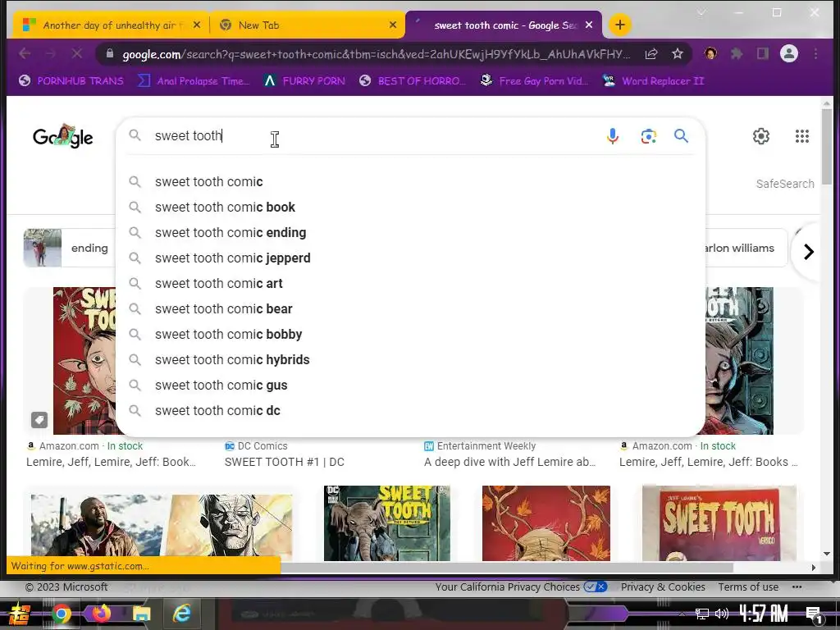Filter images by arlon williams chip
Image resolution: width=840 pixels, height=630 pixels.
pos(745,248)
